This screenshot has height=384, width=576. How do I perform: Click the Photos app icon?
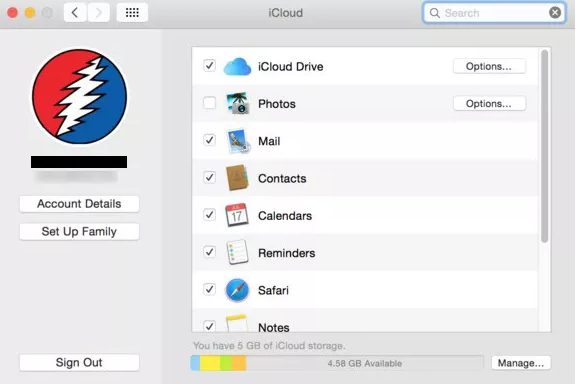point(237,103)
